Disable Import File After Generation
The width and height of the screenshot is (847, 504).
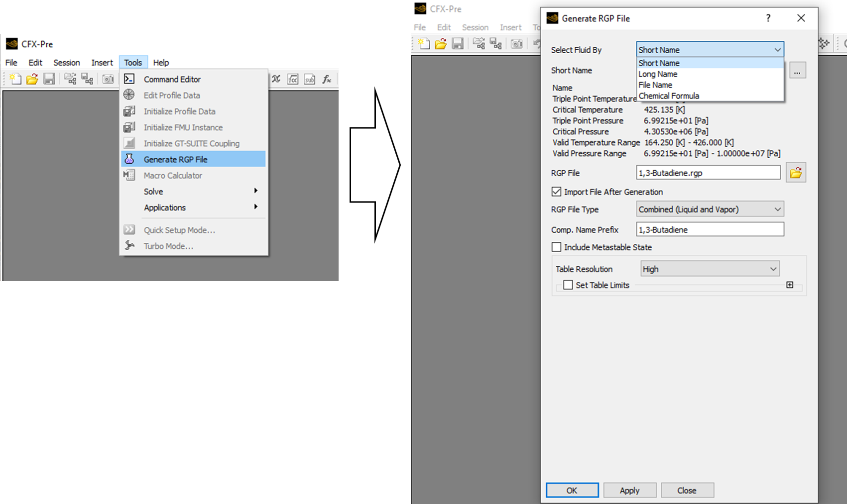[556, 192]
